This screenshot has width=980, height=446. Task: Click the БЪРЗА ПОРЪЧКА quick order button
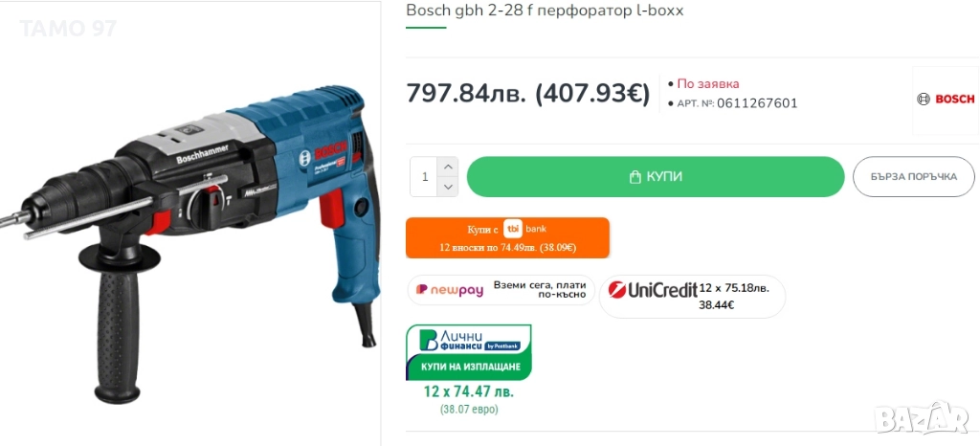pyautogui.click(x=914, y=177)
